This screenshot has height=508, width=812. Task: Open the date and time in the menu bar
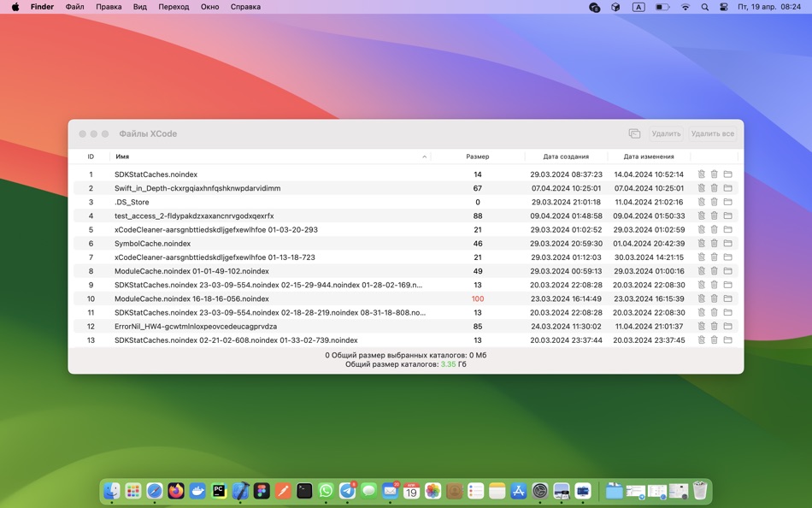click(769, 7)
